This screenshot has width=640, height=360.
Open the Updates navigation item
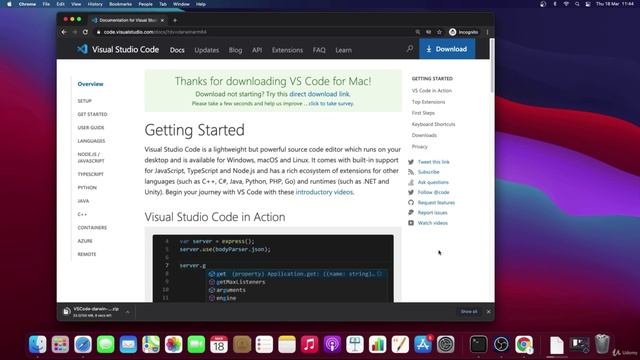point(207,50)
